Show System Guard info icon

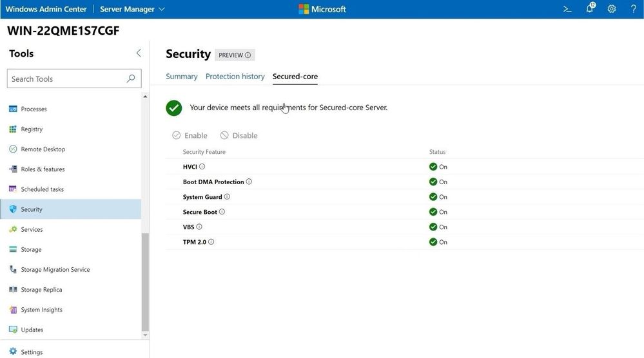[227, 197]
